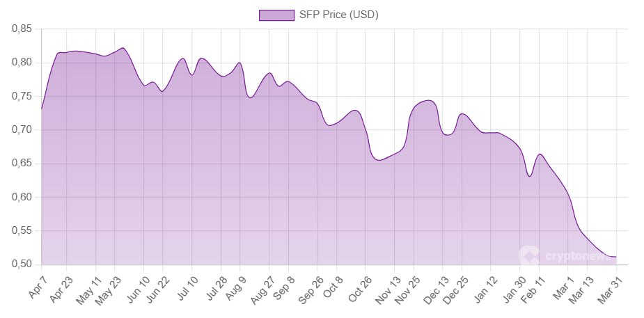Click the price line start point at Apr 7
Image resolution: width=644 pixels, height=318 pixels.
42,109
